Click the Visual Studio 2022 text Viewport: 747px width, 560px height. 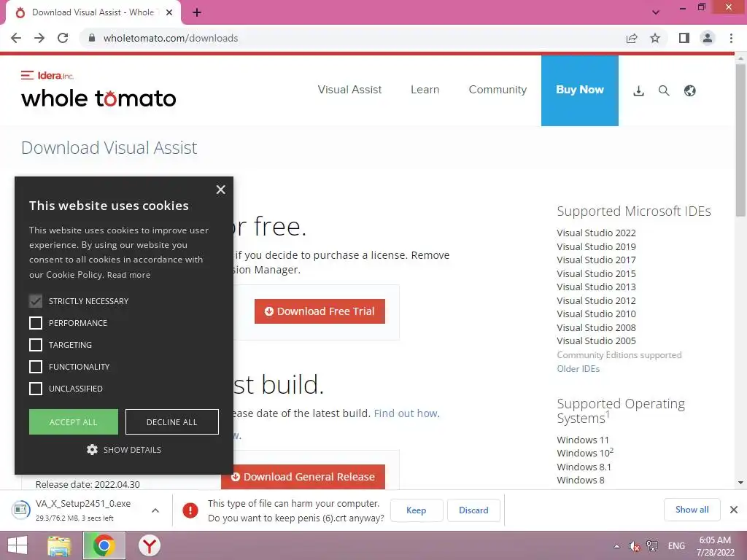pos(596,233)
